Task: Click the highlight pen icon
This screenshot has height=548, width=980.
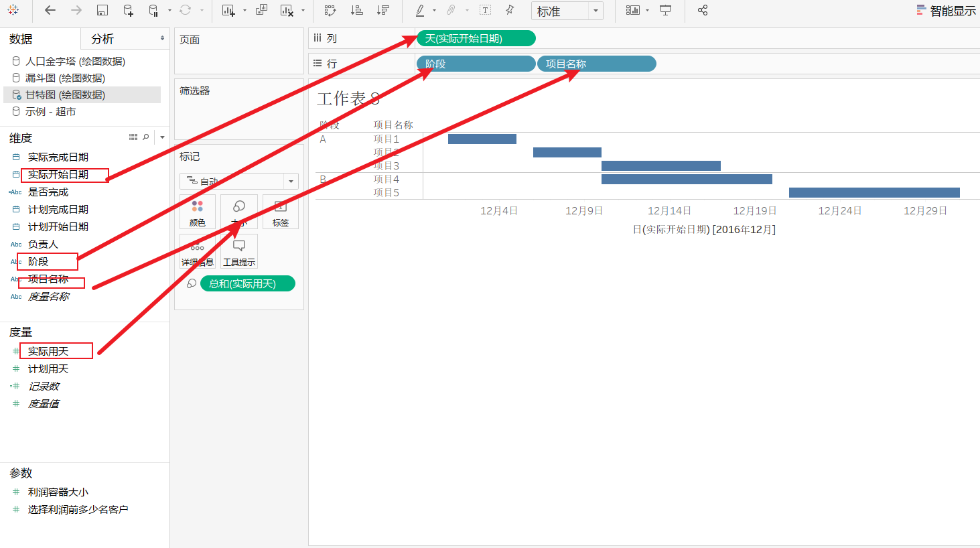Action: [x=420, y=10]
